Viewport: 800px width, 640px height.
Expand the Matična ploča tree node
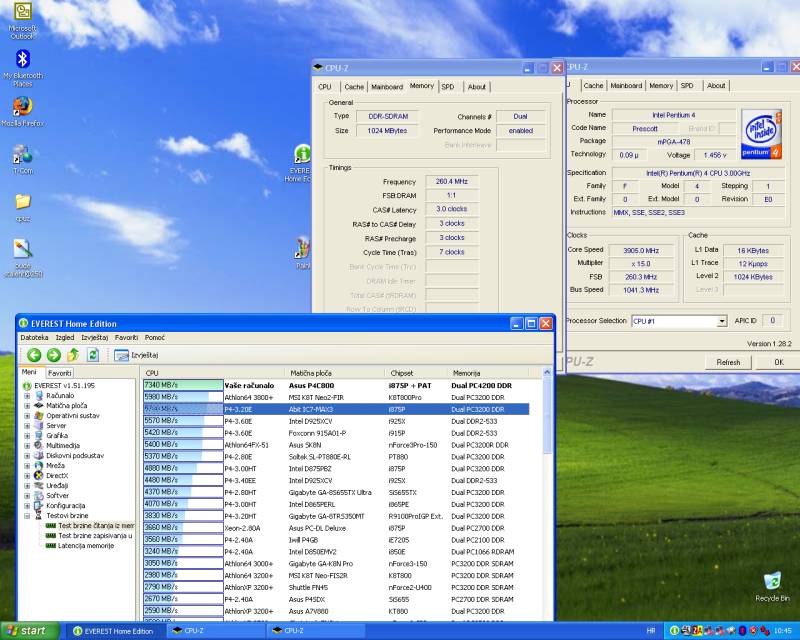[27, 406]
